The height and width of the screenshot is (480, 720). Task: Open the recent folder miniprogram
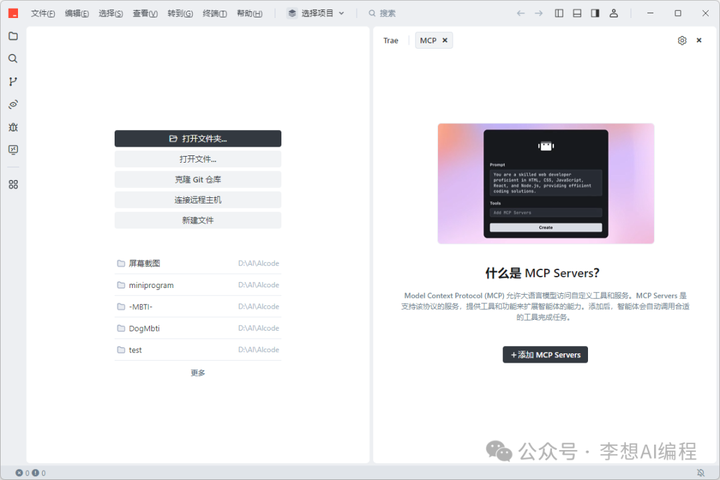click(x=198, y=285)
